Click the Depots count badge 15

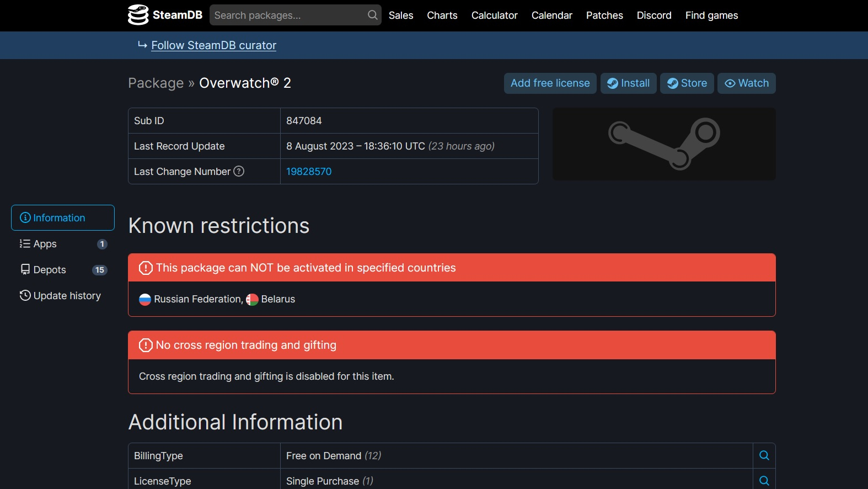(x=100, y=270)
